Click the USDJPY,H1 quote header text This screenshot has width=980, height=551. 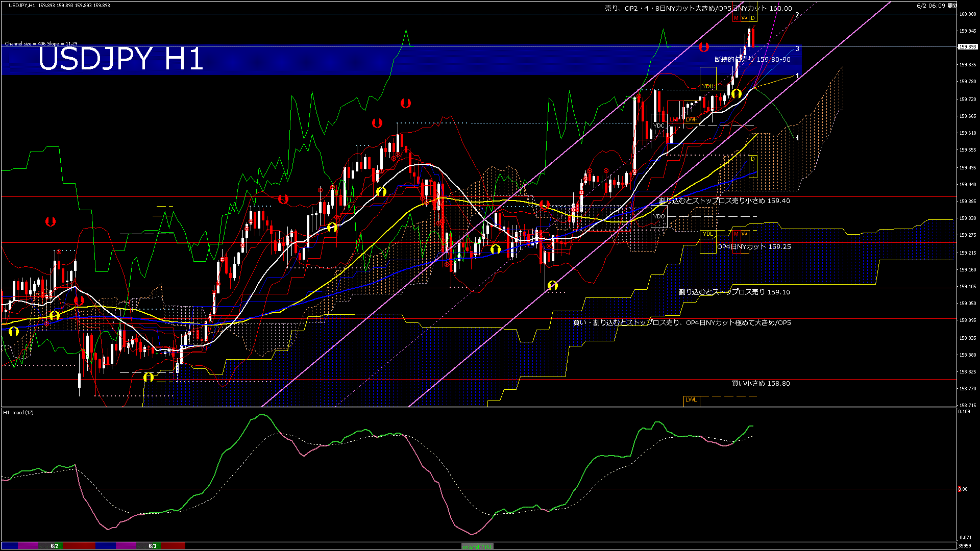pos(59,5)
